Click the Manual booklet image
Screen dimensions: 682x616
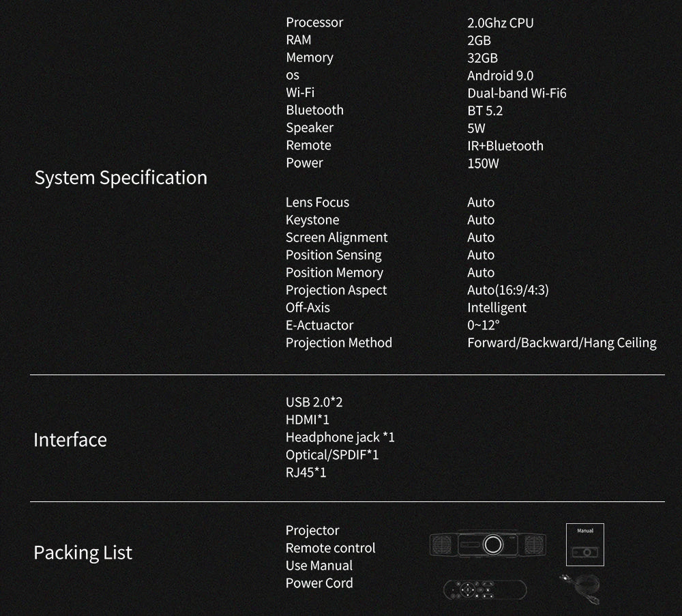click(584, 544)
